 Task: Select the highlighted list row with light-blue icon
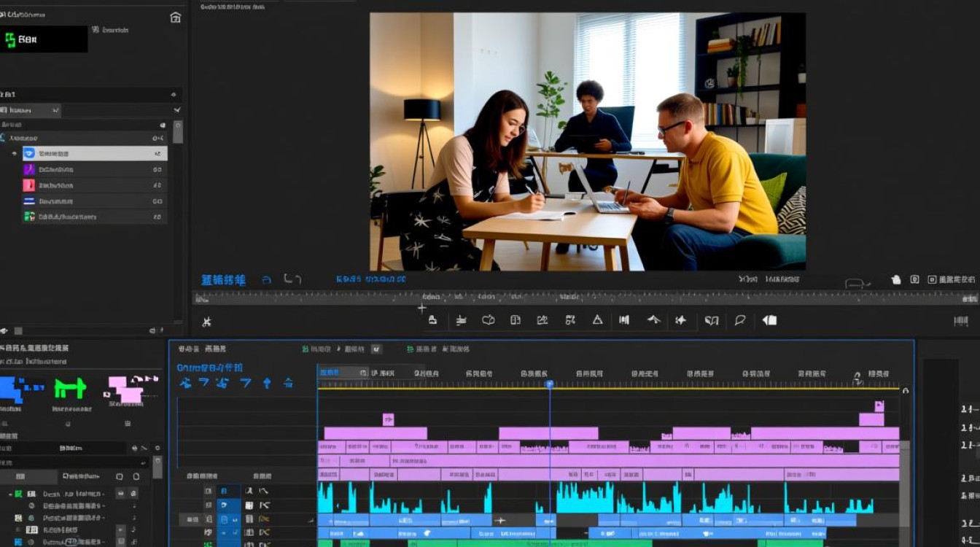click(94, 153)
